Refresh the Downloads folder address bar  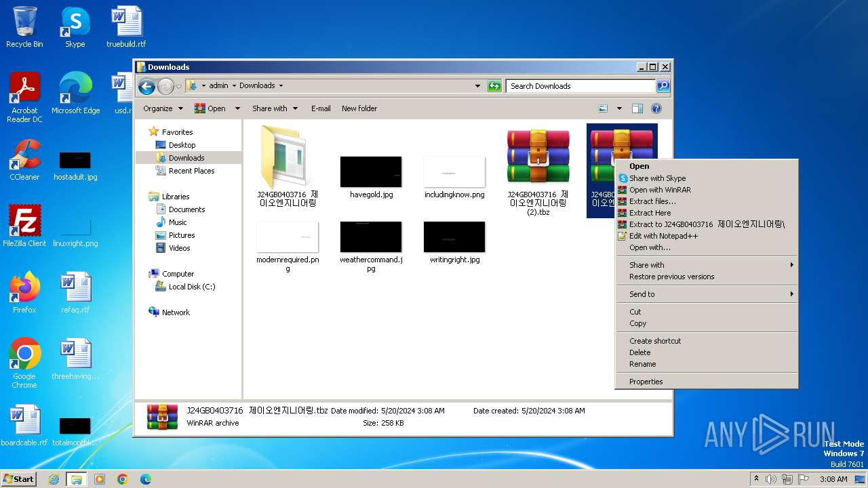(x=494, y=86)
